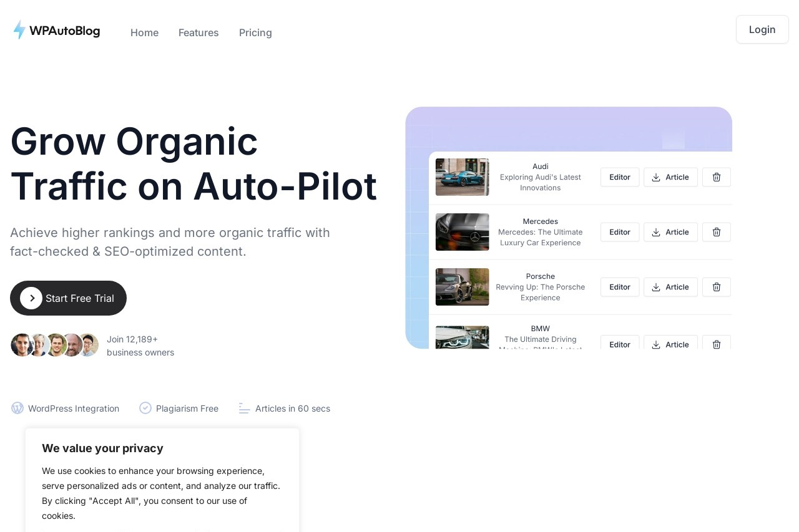Click 'We value your privacy' heading
The height and width of the screenshot is (532, 799).
102,448
